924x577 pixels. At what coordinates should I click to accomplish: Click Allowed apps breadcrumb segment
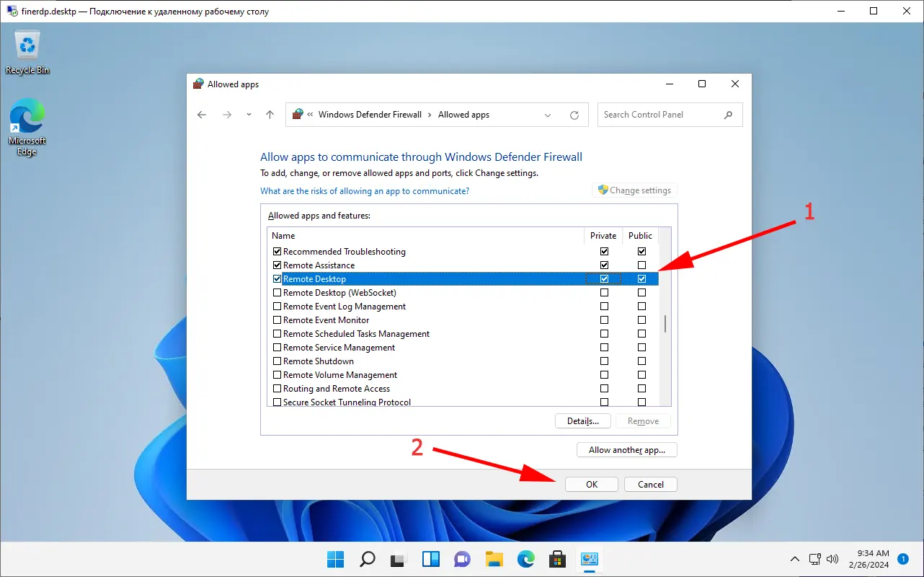click(463, 115)
